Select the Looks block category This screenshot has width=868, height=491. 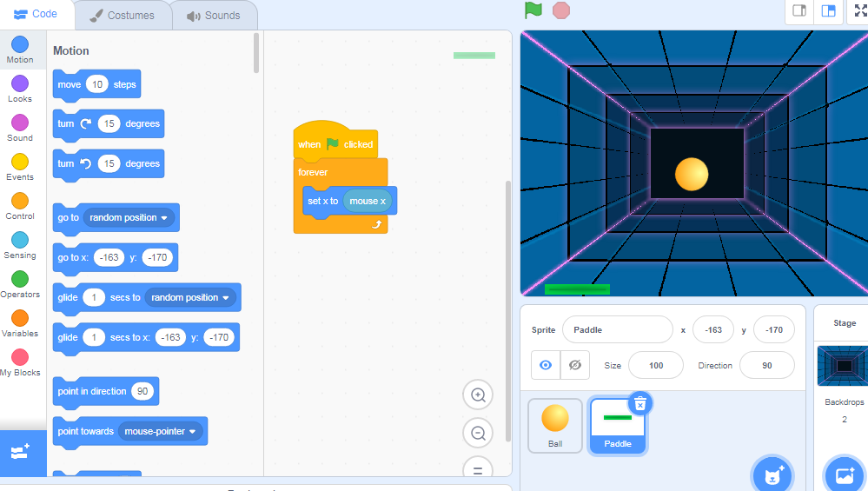pyautogui.click(x=20, y=89)
